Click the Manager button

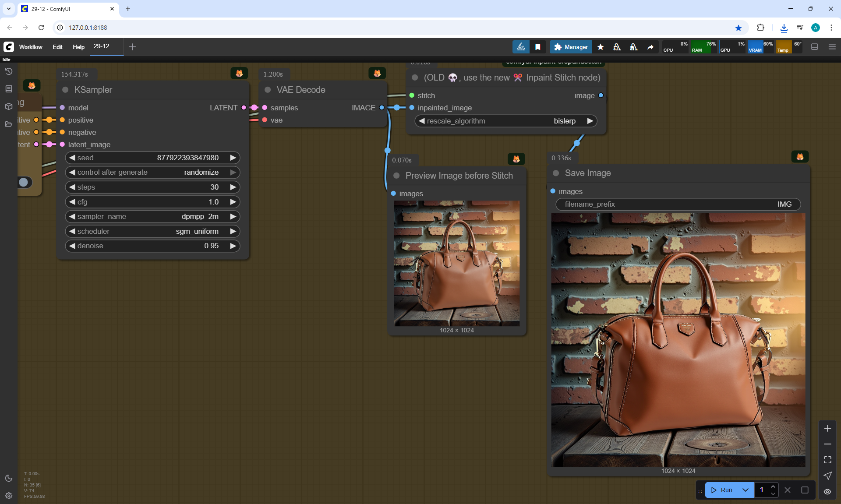click(571, 47)
